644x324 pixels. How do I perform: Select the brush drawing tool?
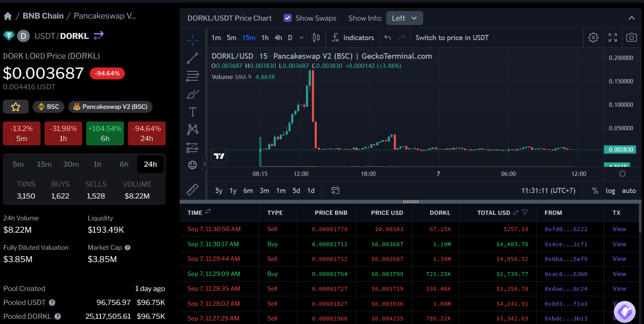tap(193, 94)
